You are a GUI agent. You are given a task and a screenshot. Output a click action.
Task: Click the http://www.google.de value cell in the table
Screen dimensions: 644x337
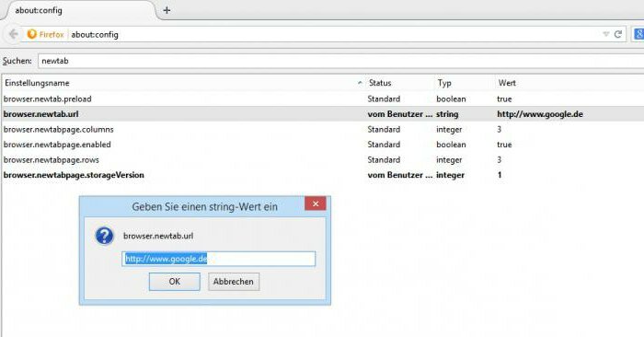point(540,114)
